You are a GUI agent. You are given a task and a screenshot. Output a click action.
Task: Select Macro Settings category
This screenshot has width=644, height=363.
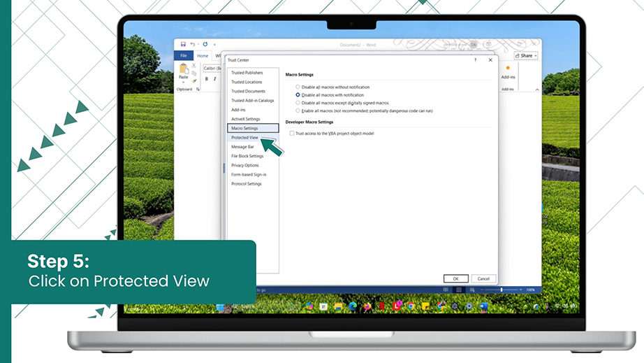pos(253,128)
